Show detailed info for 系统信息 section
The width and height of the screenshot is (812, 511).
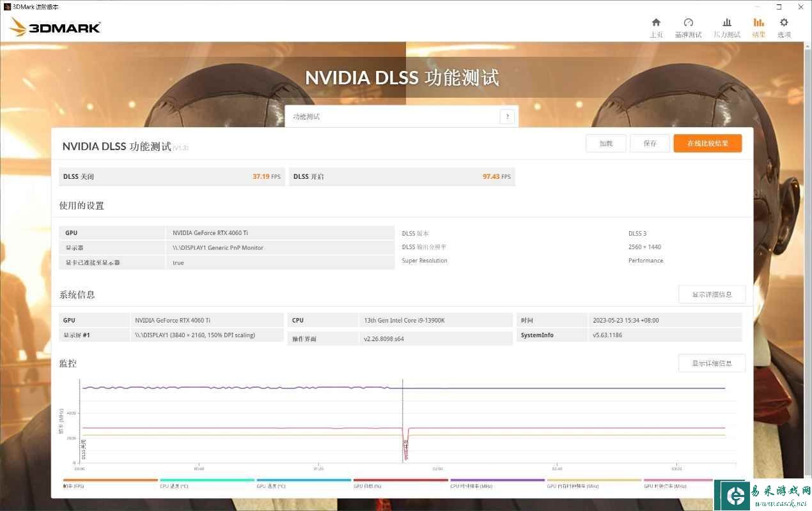point(712,294)
